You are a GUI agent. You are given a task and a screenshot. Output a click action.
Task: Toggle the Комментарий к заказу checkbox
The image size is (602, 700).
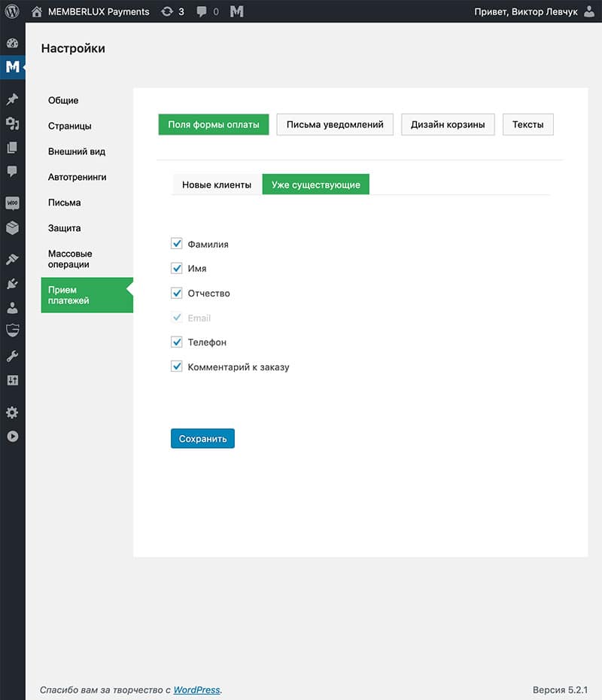pyautogui.click(x=177, y=367)
